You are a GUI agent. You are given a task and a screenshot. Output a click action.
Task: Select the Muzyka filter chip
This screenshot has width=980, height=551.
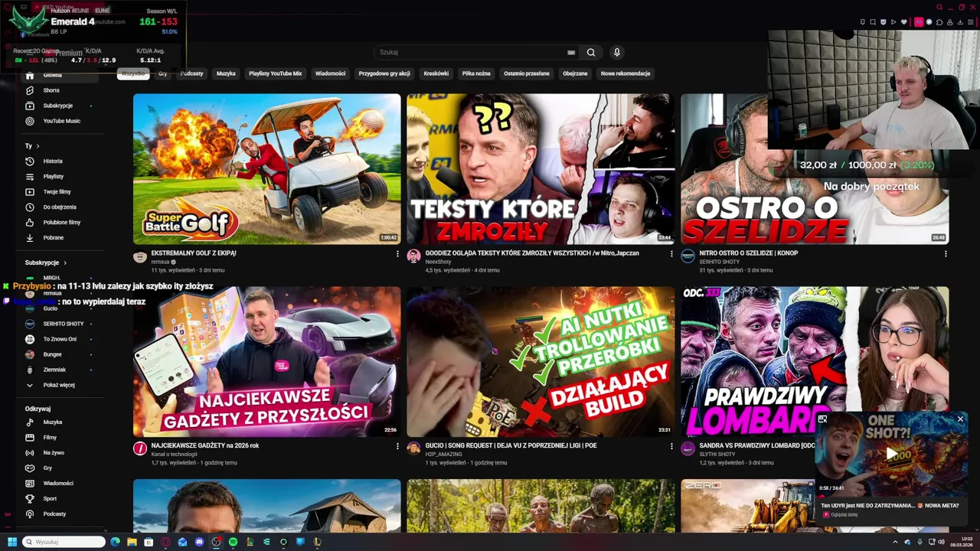pos(226,73)
